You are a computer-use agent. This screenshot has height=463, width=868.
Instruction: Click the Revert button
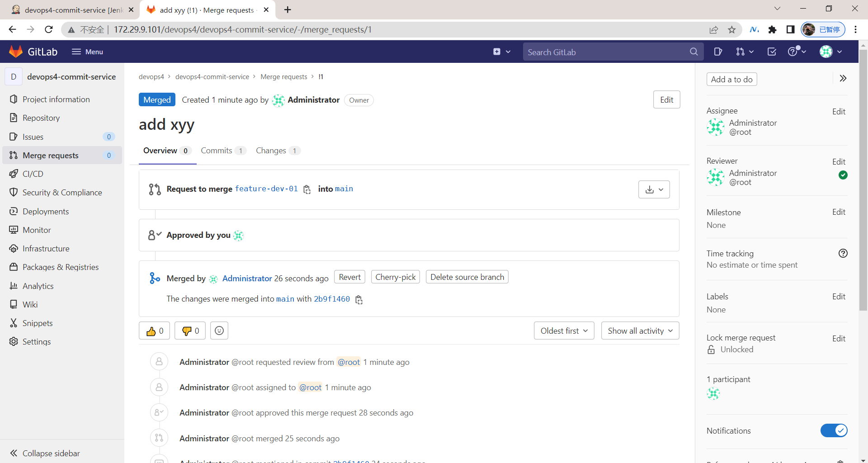(349, 277)
